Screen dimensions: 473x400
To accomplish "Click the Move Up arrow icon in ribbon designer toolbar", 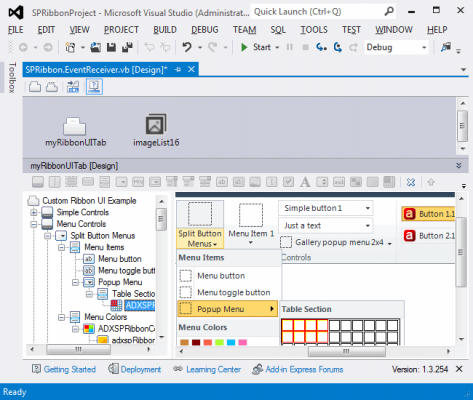I will pyautogui.click(x=431, y=182).
